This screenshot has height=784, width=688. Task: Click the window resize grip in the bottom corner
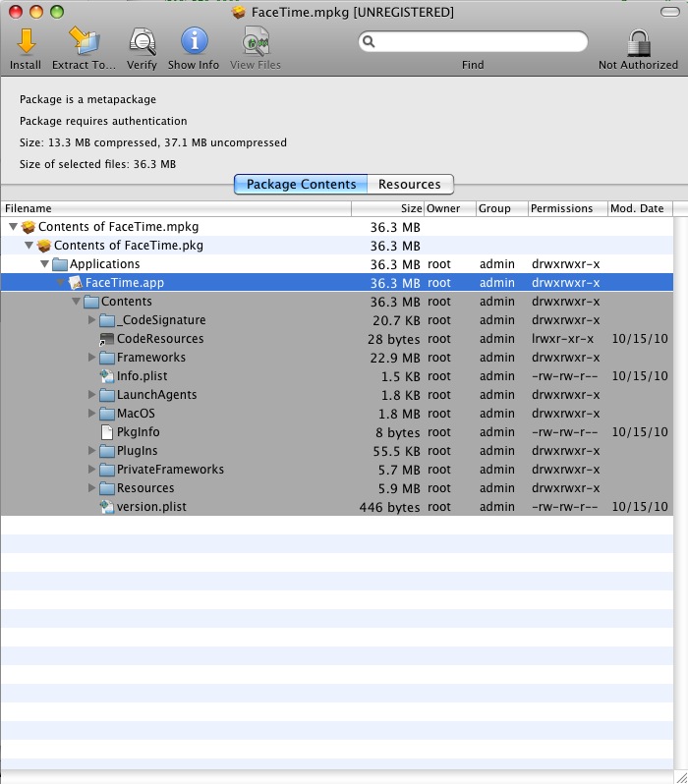pyautogui.click(x=681, y=776)
